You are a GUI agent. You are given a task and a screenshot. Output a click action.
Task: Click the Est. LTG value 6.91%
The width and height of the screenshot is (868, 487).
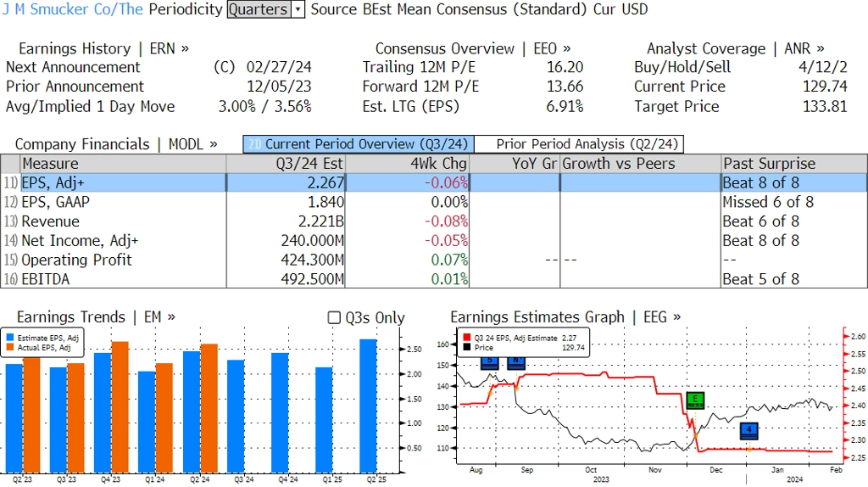565,106
